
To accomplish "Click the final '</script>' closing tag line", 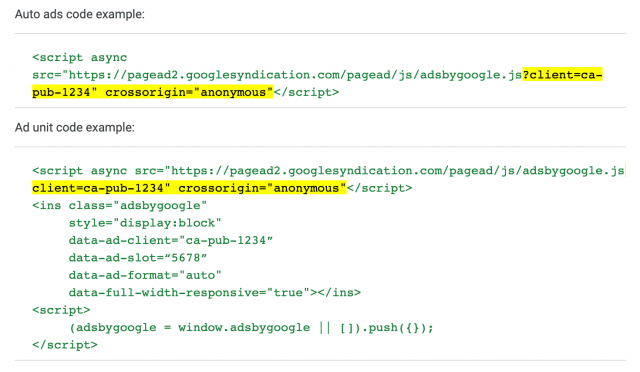I will pyautogui.click(x=65, y=345).
